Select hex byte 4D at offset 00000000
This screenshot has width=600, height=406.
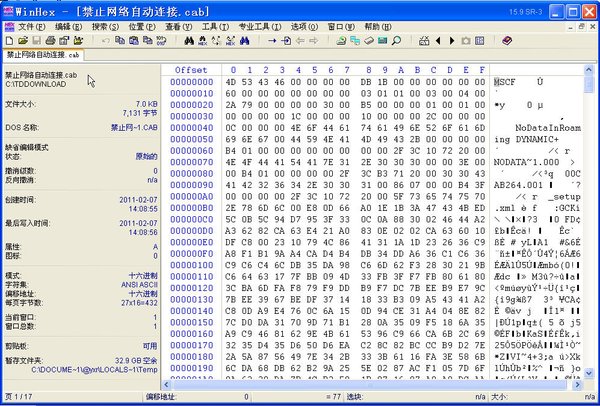coord(231,82)
